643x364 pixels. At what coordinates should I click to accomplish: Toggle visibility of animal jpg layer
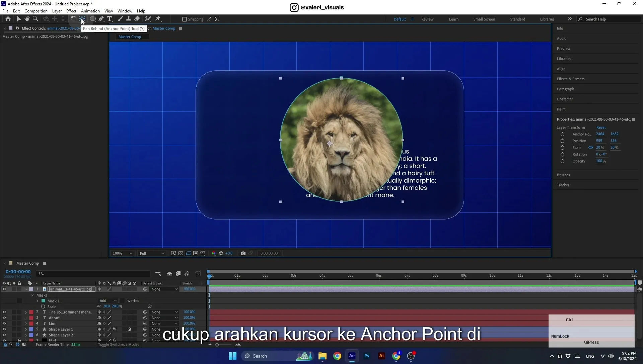coord(4,289)
